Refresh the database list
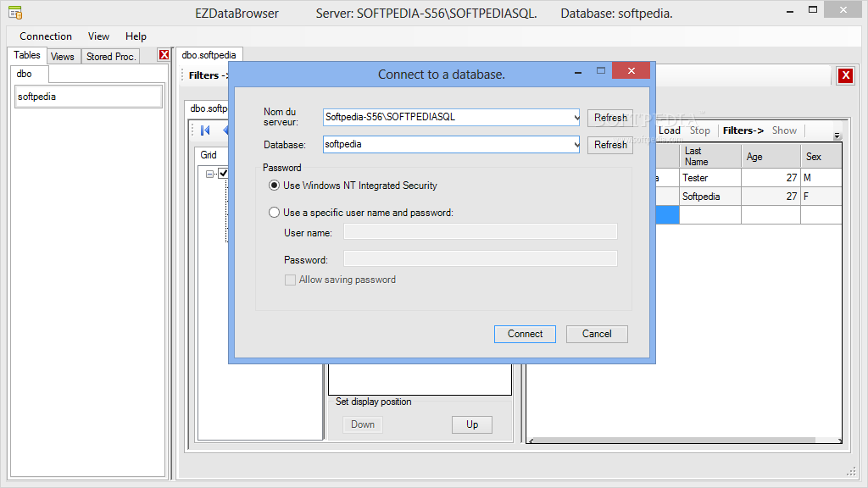Image resolution: width=868 pixels, height=488 pixels. (610, 144)
